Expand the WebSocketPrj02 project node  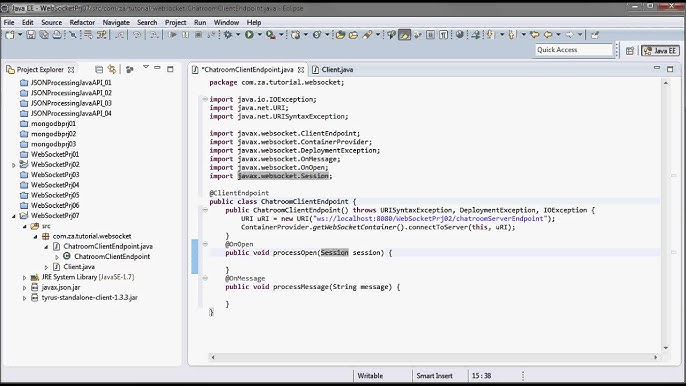point(14,165)
